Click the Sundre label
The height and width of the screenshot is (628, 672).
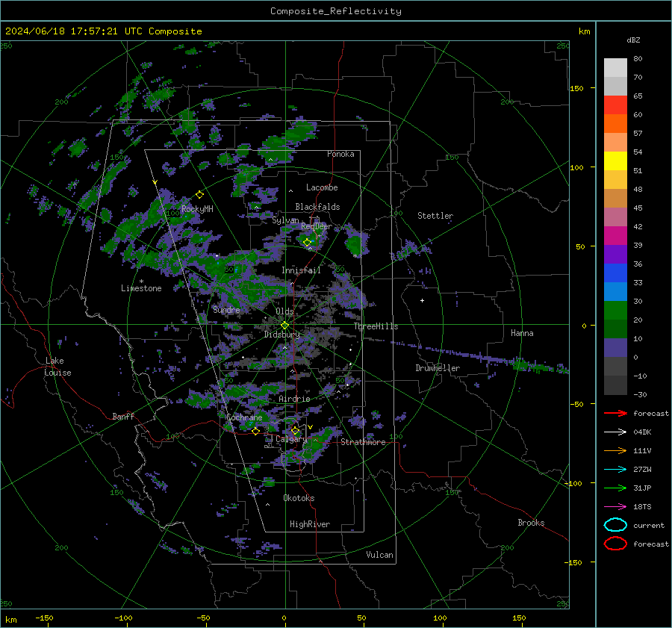point(227,309)
